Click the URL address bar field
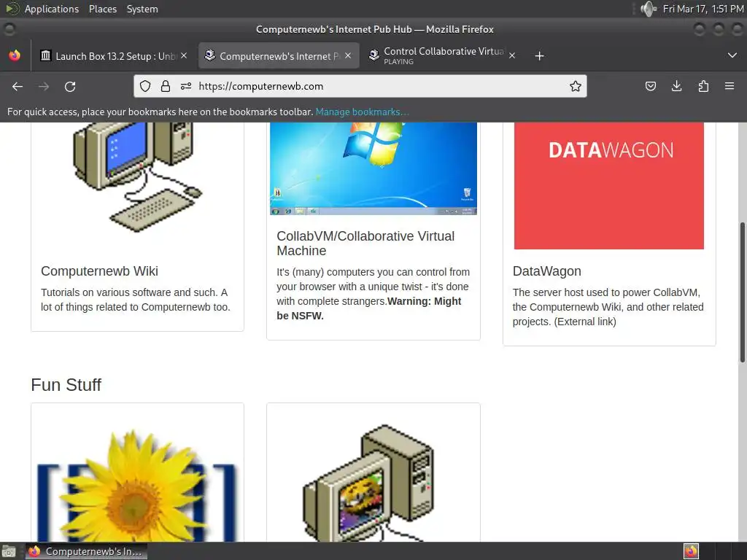Screen dimensions: 747x560 [x=360, y=86]
